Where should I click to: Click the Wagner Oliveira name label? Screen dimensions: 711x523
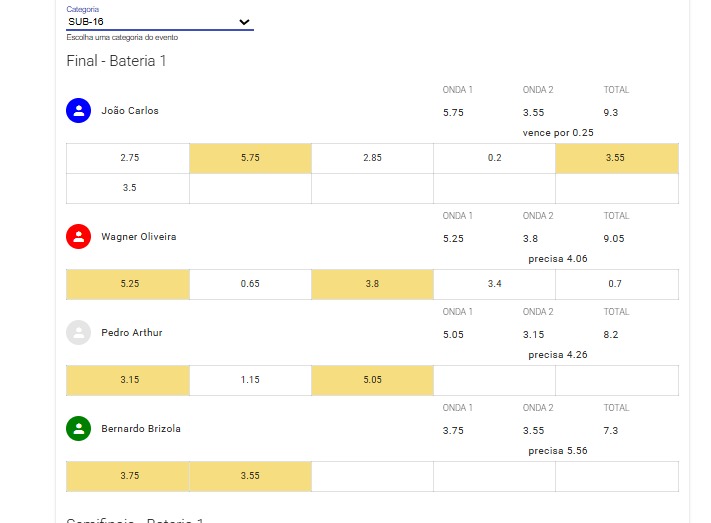click(x=139, y=237)
